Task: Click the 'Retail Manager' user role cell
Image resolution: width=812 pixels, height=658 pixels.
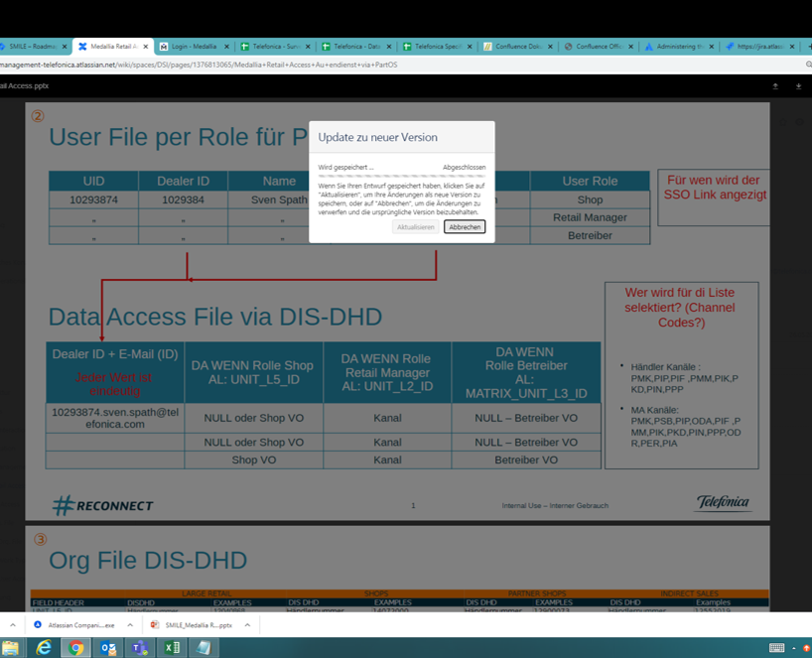Action: 590,217
